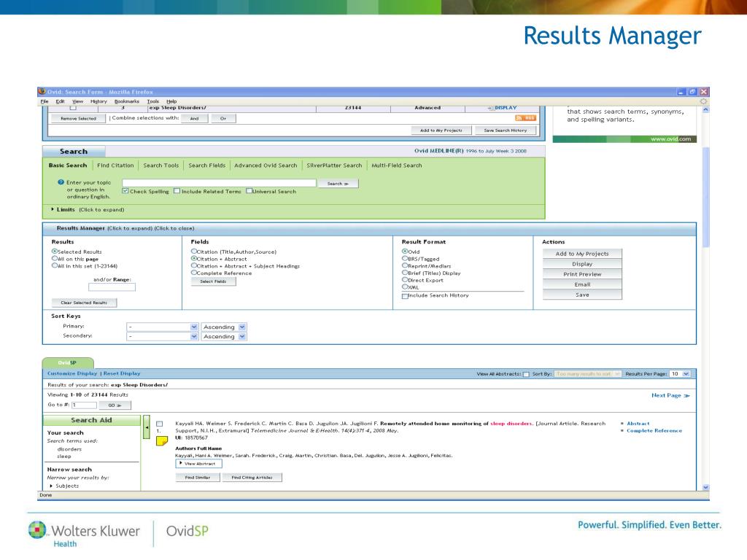Open the Primary sort order Ascending dropdown
Image resolution: width=747 pixels, height=560 pixels.
(x=224, y=327)
